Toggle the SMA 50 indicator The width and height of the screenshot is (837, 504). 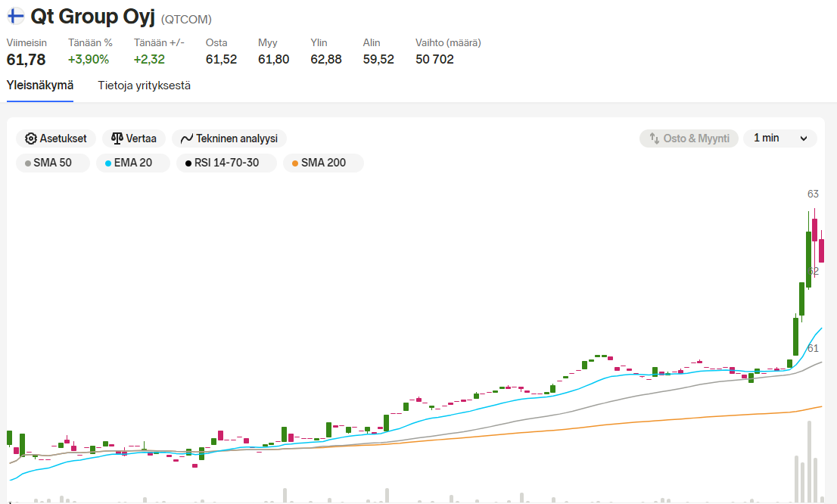coord(53,163)
